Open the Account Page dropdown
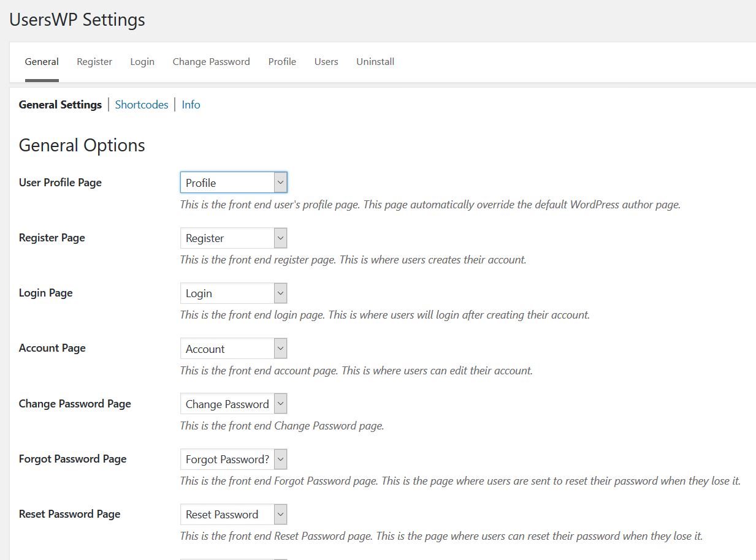756x560 pixels. pos(233,349)
